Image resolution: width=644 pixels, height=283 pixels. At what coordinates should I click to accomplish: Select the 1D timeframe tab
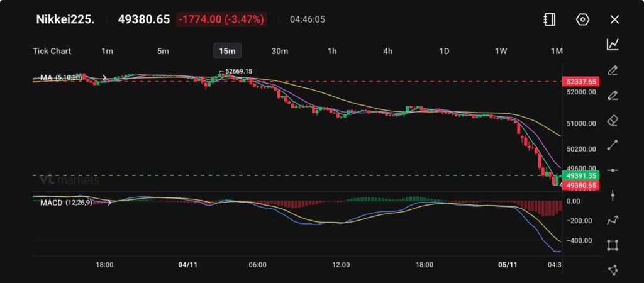coord(444,51)
